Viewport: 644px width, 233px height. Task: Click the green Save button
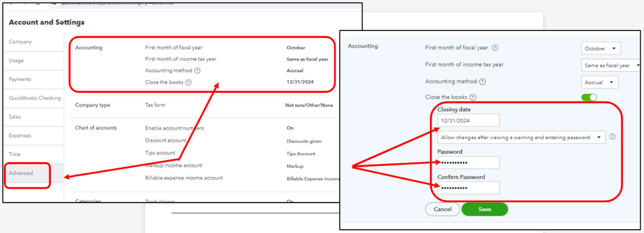485,209
